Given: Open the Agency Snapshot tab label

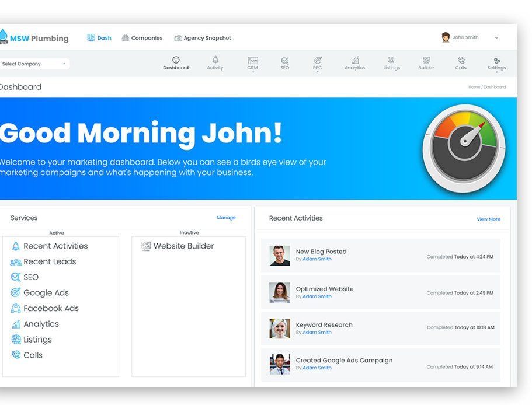Looking at the screenshot, I should (x=207, y=38).
